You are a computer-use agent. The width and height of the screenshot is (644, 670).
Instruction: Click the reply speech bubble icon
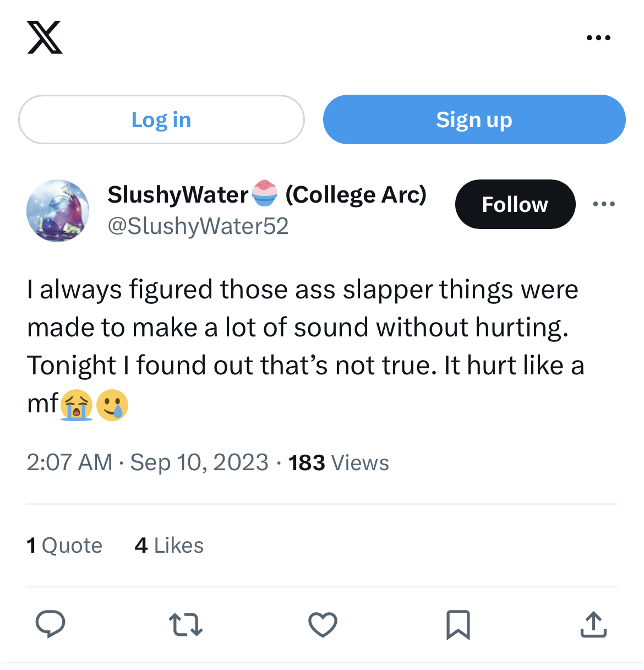point(51,624)
